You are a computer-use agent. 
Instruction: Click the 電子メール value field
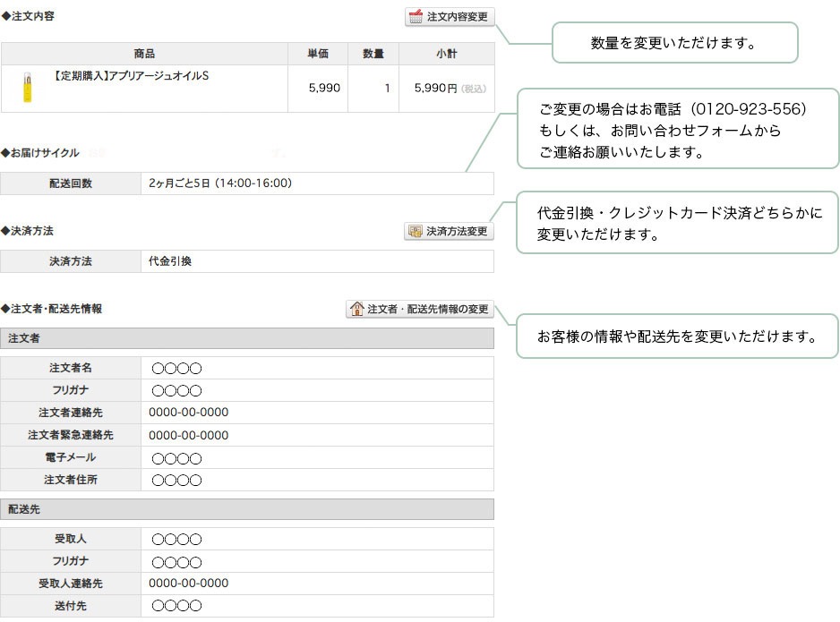click(x=176, y=458)
